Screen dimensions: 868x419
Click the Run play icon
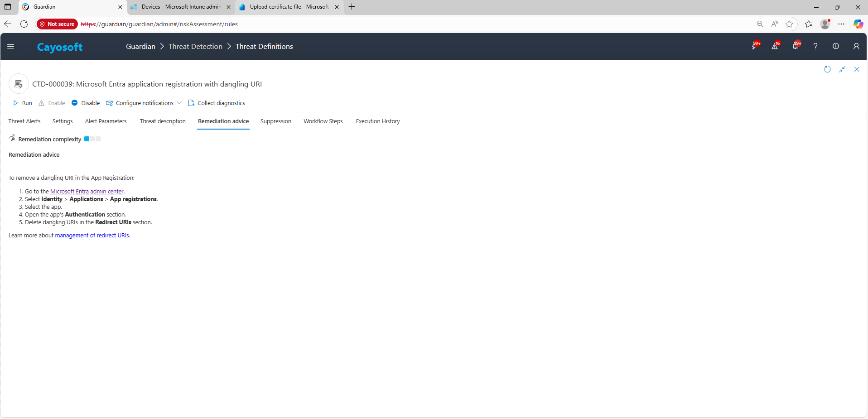tap(16, 103)
